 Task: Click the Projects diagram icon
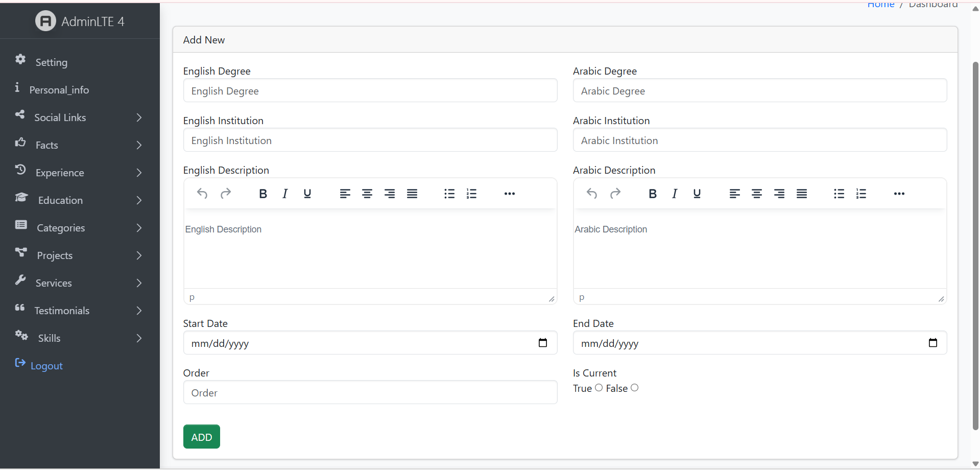(x=21, y=252)
